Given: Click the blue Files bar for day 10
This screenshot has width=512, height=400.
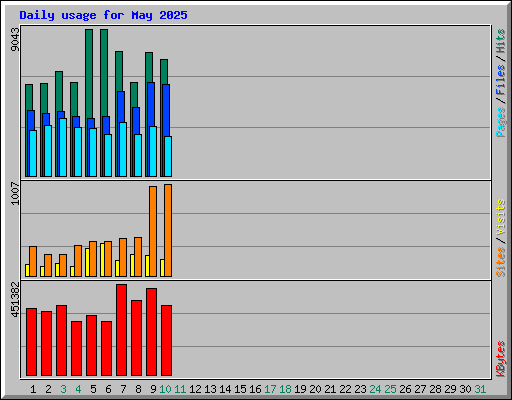Looking at the screenshot, I should click(x=166, y=110).
